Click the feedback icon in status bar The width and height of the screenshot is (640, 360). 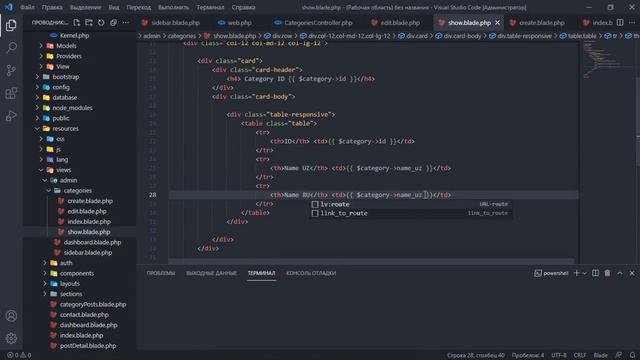pyautogui.click(x=619, y=355)
